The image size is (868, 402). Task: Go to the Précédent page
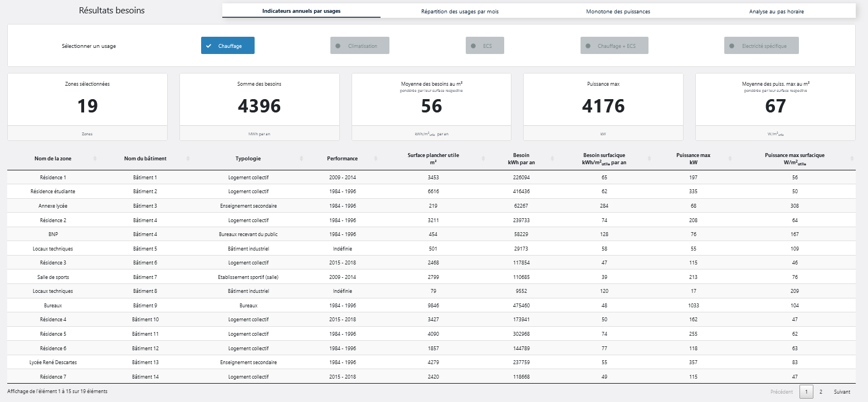pyautogui.click(x=781, y=392)
